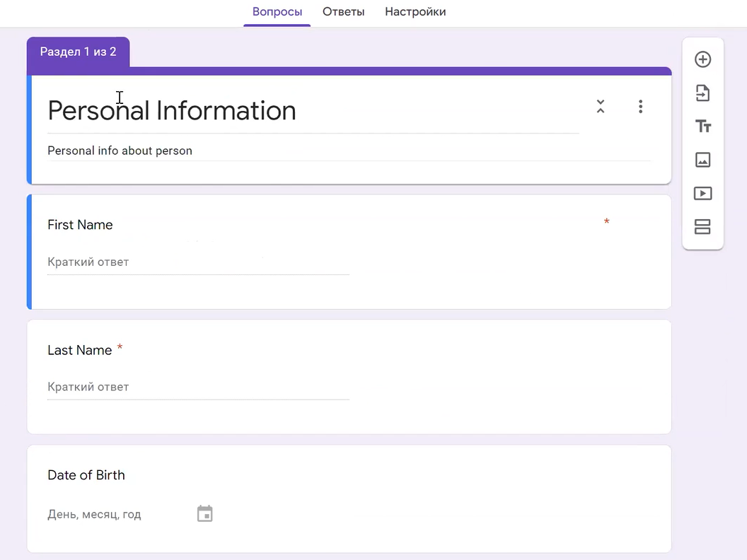Select the Вопросы tab
The width and height of the screenshot is (747, 560).
277,12
